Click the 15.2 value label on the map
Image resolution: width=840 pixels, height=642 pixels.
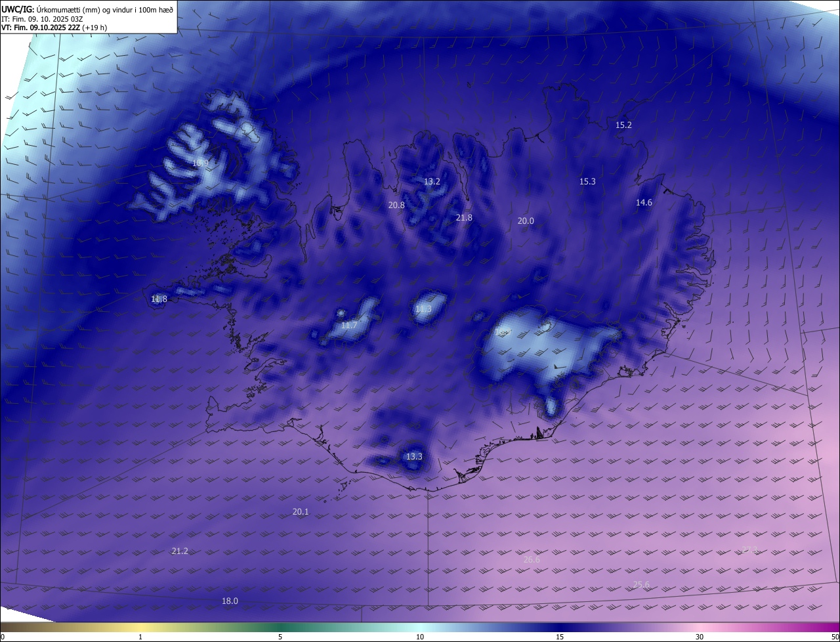tap(623, 125)
